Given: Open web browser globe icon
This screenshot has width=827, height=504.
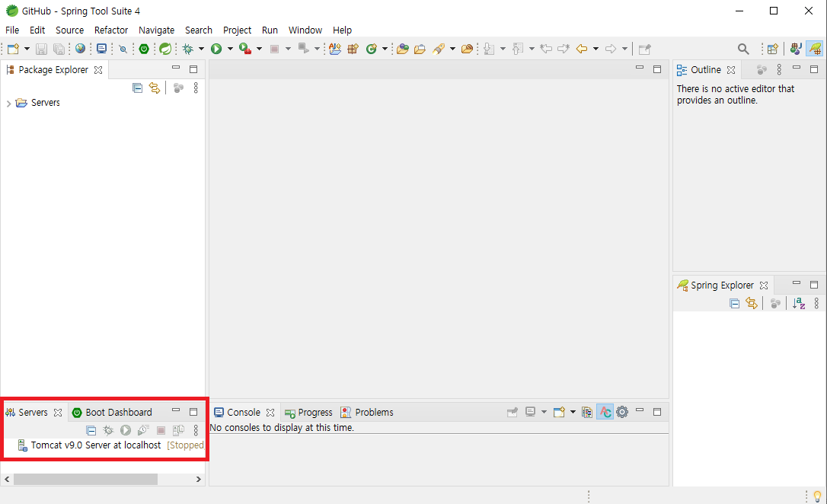Looking at the screenshot, I should [x=80, y=49].
